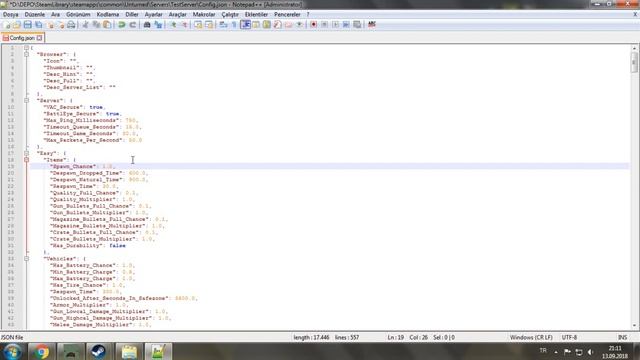The height and width of the screenshot is (360, 640).
Task: Open Folder as Workspace icon
Action: click(289, 25)
